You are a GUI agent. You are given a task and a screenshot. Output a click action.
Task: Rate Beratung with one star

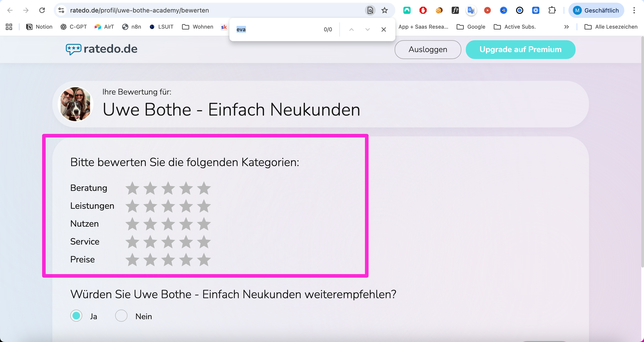pyautogui.click(x=132, y=188)
